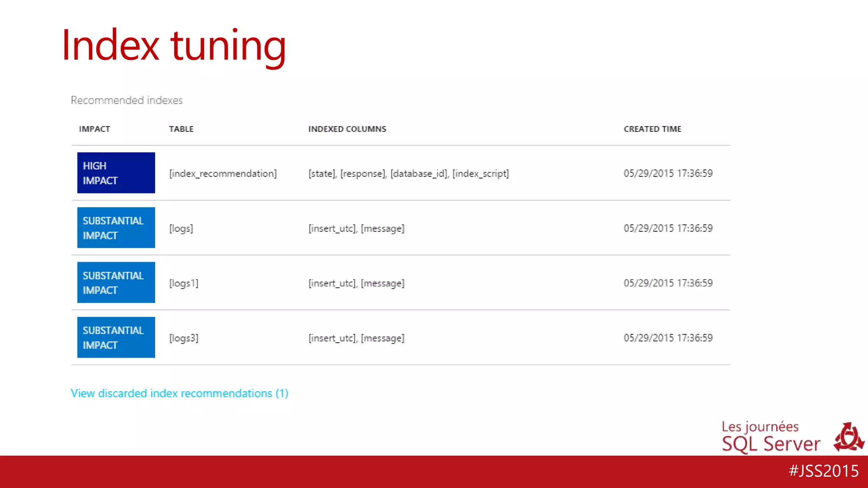Click indexed columns cell in [logs3] row
868x488 pixels.
coord(356,338)
